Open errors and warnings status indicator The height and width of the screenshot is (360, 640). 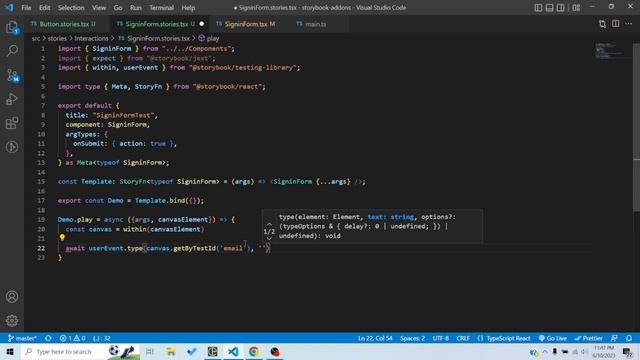73,338
